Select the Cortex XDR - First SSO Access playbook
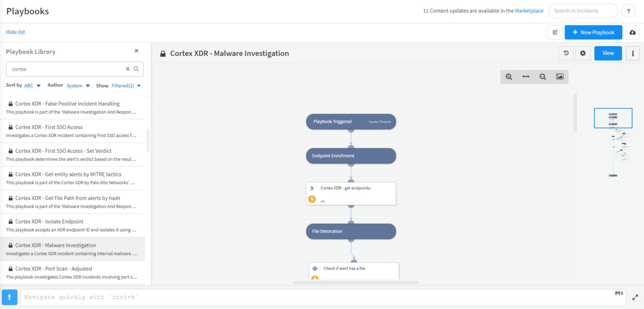644x309 pixels. point(72,131)
